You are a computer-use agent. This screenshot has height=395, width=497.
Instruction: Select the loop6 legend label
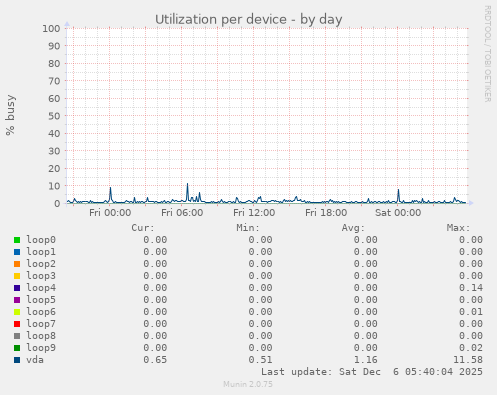pos(41,312)
